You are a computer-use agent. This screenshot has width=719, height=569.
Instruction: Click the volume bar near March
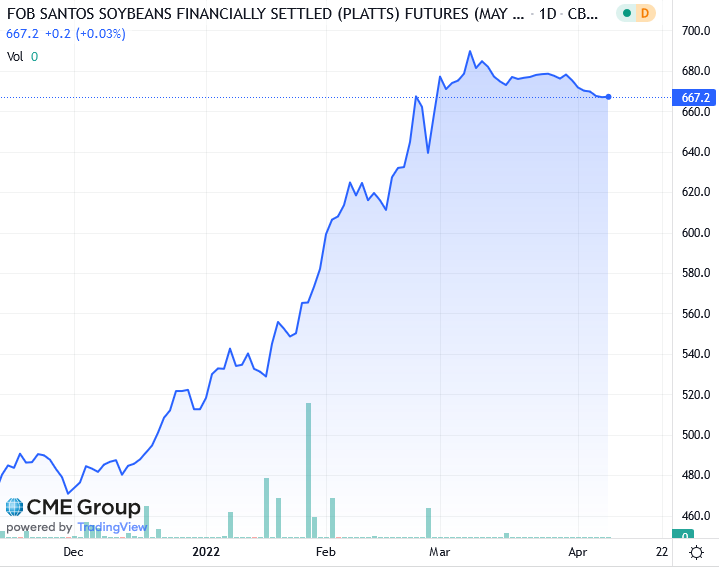click(428, 522)
